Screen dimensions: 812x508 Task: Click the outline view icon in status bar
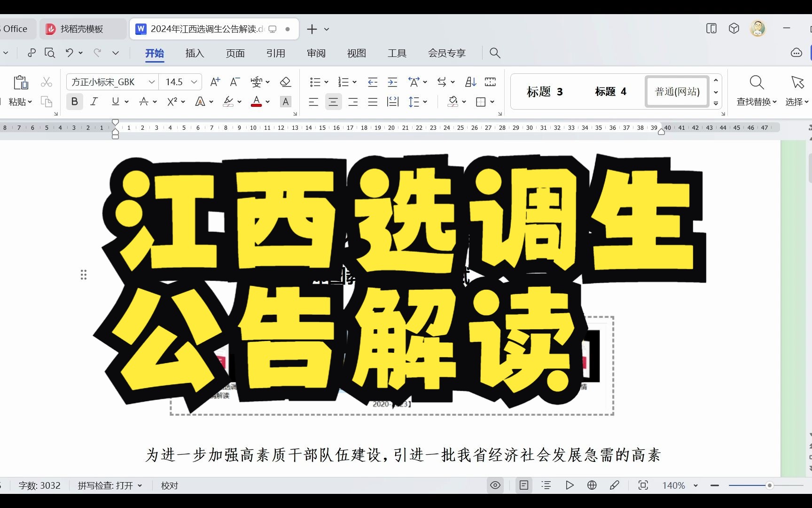pos(546,485)
